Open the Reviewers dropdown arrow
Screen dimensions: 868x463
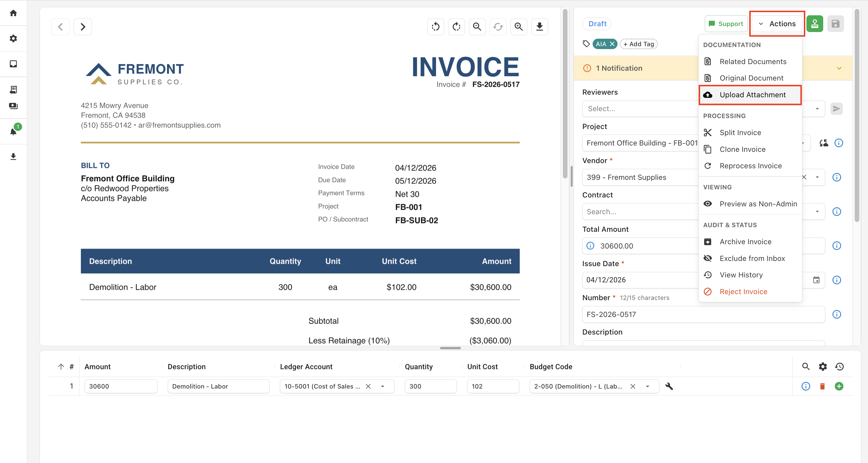(x=817, y=109)
